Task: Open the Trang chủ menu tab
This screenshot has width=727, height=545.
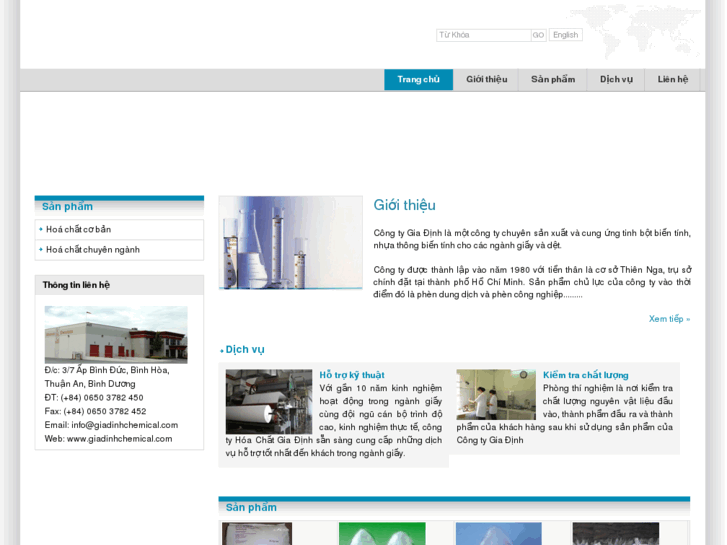Action: (x=419, y=79)
